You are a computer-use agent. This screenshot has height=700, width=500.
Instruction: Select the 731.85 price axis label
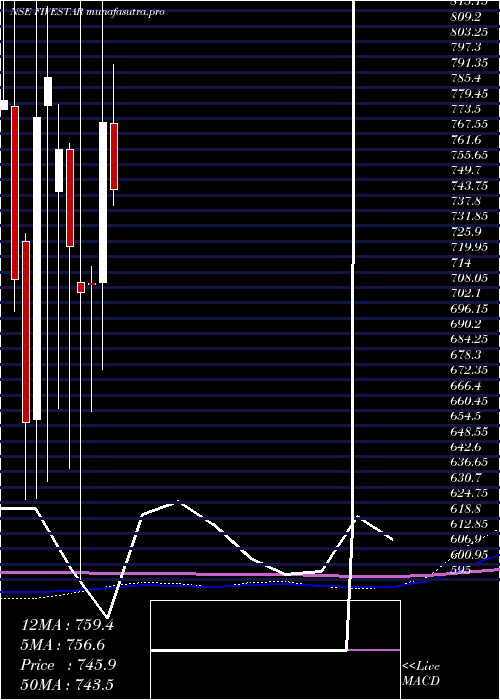click(468, 217)
